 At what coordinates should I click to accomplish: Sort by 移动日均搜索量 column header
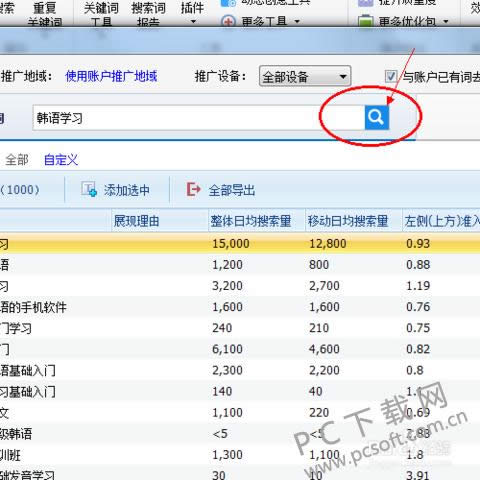348,221
